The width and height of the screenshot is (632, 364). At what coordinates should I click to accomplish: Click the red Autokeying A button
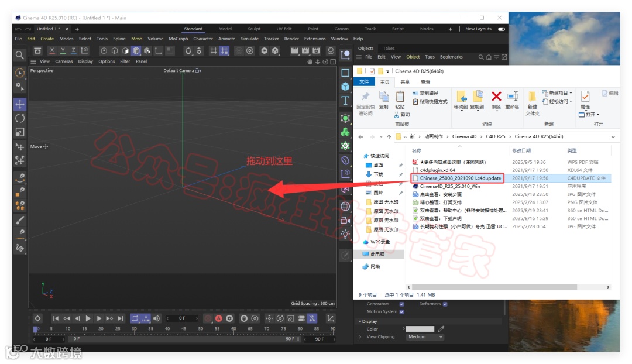(x=218, y=318)
